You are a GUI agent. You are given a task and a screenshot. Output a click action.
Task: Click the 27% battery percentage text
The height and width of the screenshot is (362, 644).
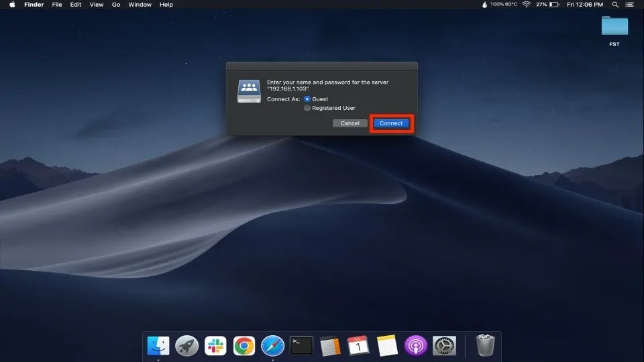click(541, 5)
